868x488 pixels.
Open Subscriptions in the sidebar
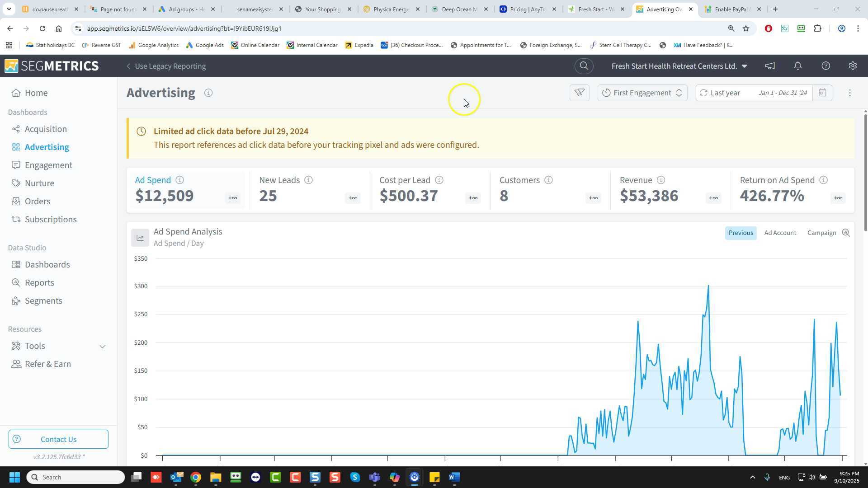(51, 219)
